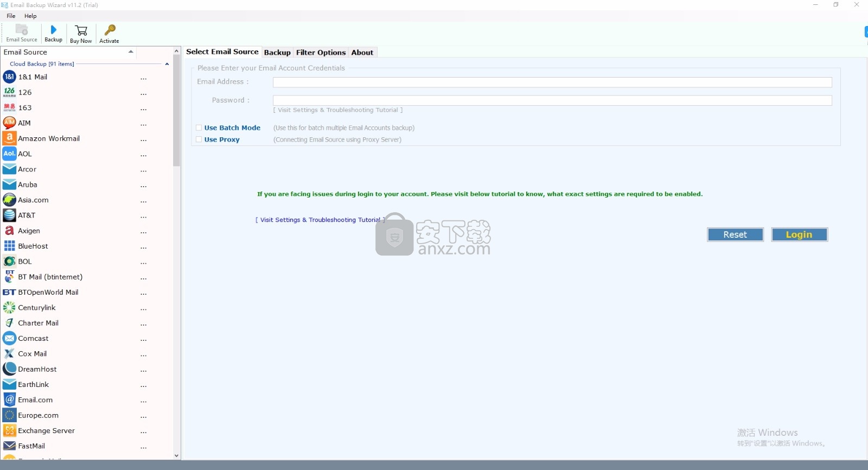Select the Arcor source icon
The width and height of the screenshot is (868, 470).
click(x=9, y=169)
